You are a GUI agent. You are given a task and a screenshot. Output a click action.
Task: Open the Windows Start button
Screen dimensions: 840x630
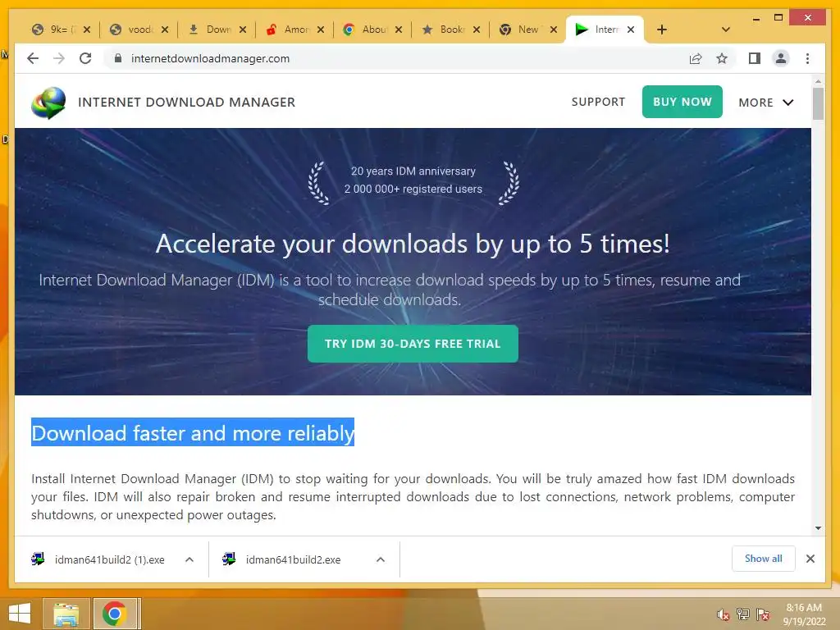pyautogui.click(x=20, y=614)
